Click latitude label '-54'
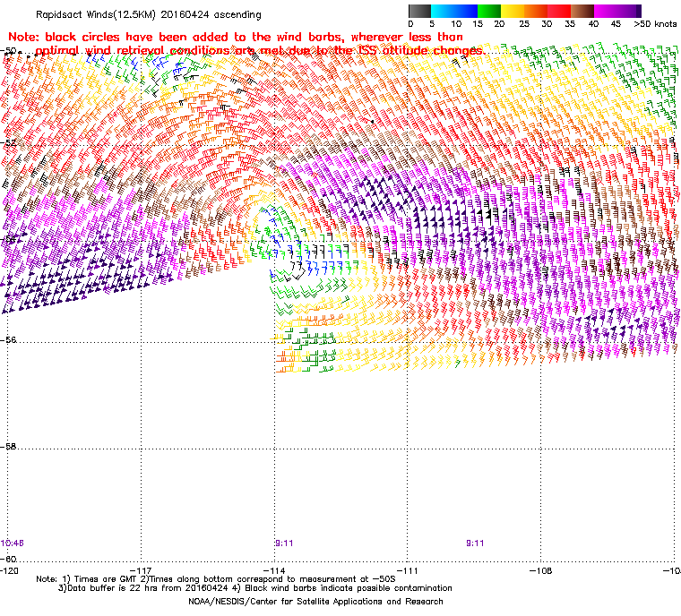 pyautogui.click(x=8, y=238)
